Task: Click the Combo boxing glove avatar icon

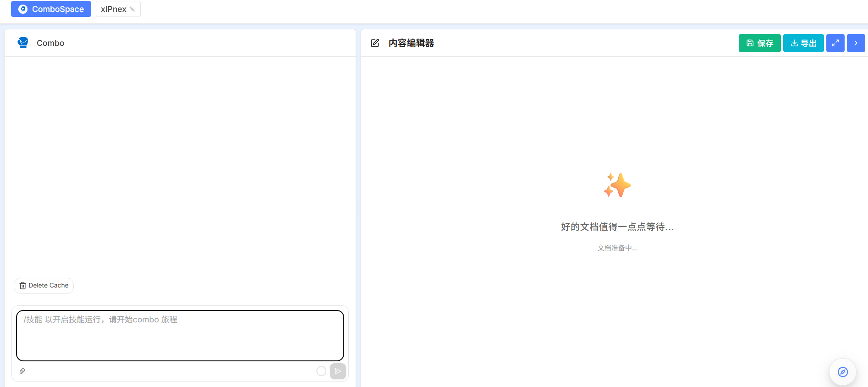Action: [23, 43]
